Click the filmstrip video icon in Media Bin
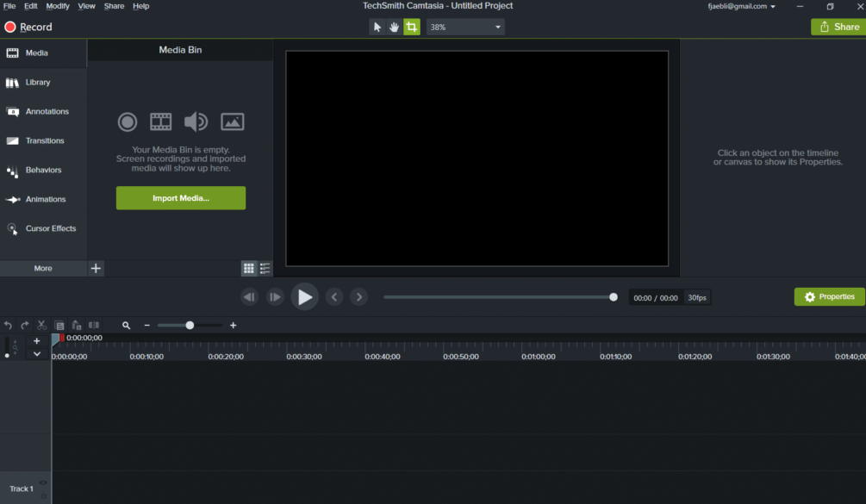Image resolution: width=866 pixels, height=504 pixels. (161, 122)
